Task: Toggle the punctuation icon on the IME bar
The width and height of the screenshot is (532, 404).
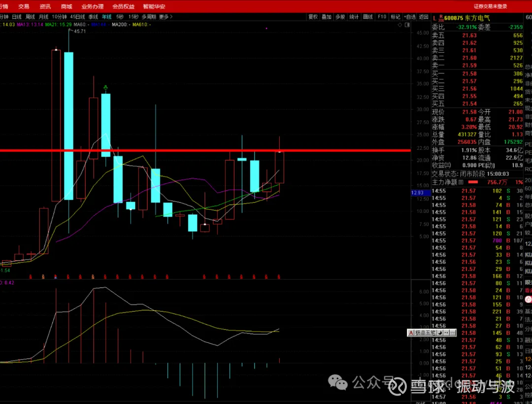Action: 447,333
